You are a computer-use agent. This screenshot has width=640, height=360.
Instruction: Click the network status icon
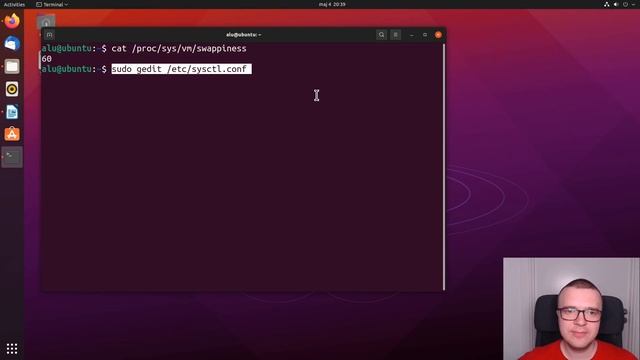point(607,4)
